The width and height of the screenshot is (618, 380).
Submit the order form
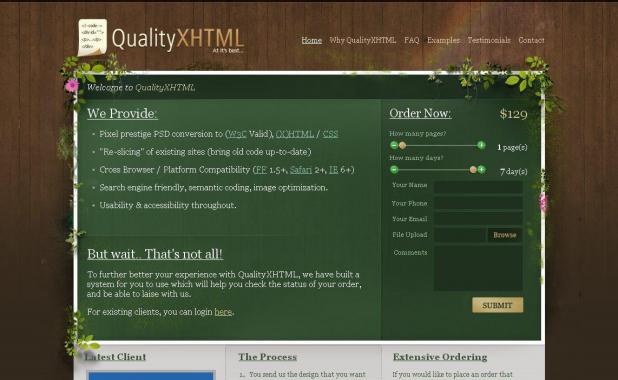(498, 305)
